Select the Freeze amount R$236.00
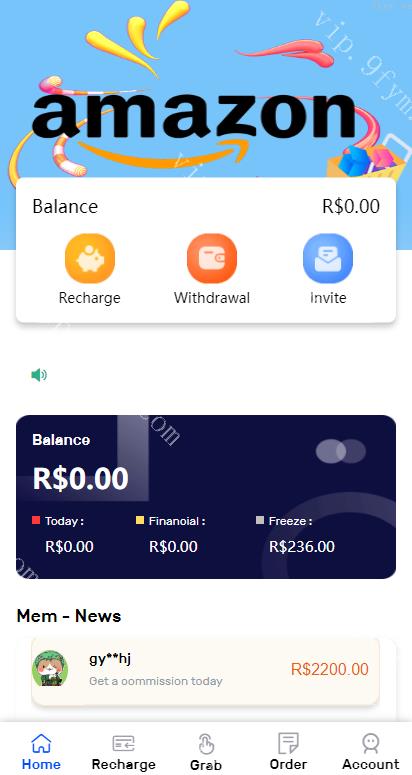The height and width of the screenshot is (775, 412). point(302,547)
